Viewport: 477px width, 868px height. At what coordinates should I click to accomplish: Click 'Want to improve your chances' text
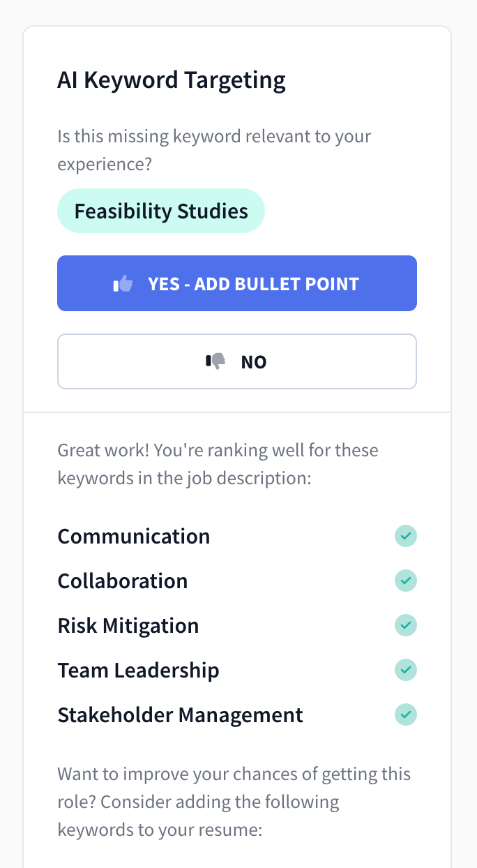click(234, 775)
